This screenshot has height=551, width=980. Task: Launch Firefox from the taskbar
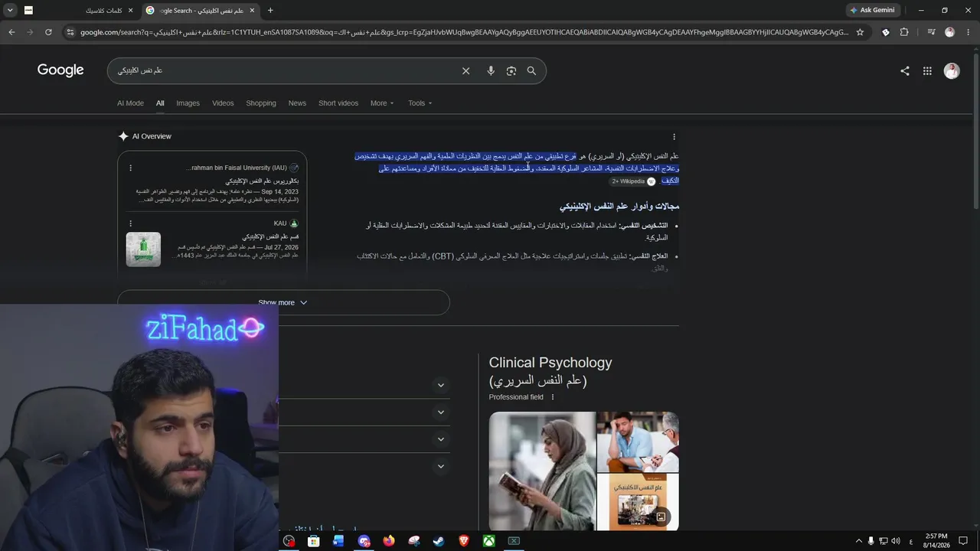(389, 541)
